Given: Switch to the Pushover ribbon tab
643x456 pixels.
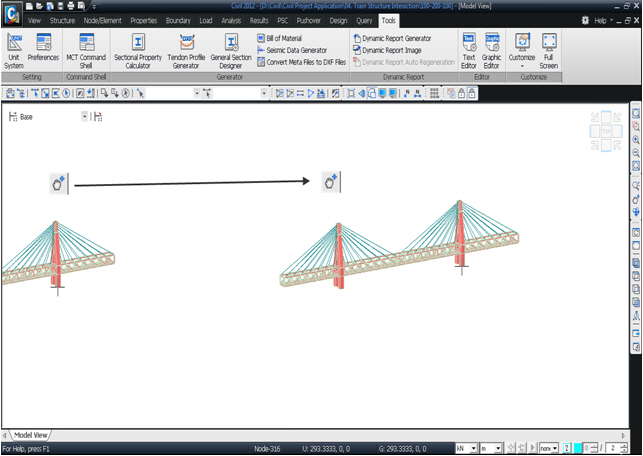Looking at the screenshot, I should tap(309, 20).
